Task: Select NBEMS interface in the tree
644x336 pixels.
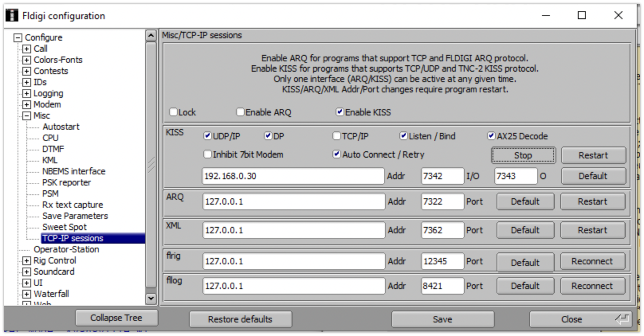Action: pos(74,171)
